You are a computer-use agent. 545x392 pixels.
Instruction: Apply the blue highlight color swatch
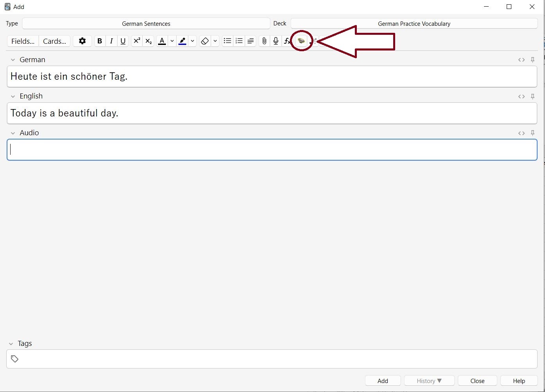(x=182, y=41)
